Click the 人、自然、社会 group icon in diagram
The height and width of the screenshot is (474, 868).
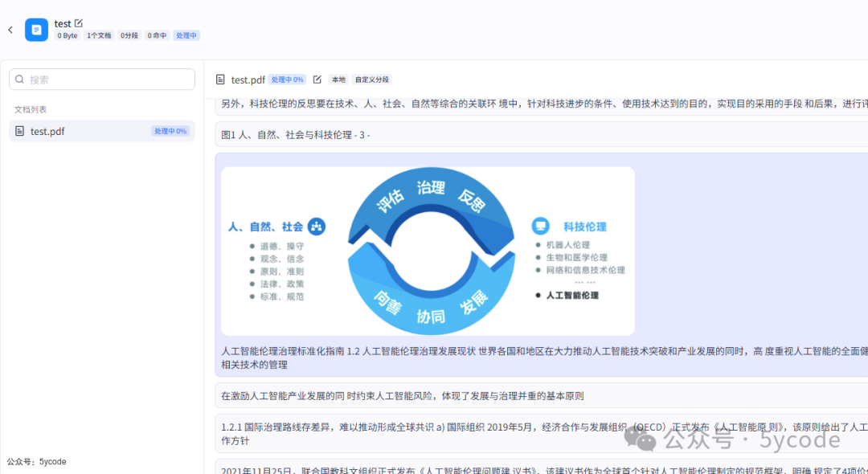pos(317,227)
